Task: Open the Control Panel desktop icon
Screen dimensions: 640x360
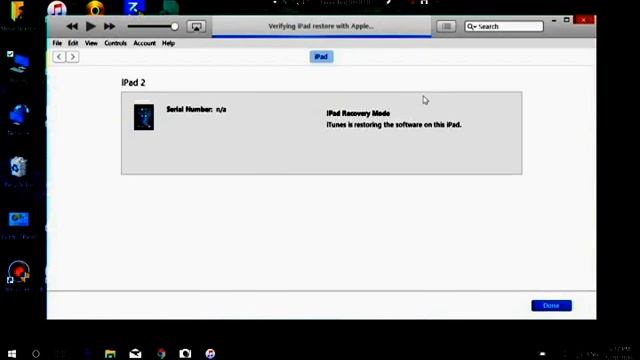Action: pos(19,220)
